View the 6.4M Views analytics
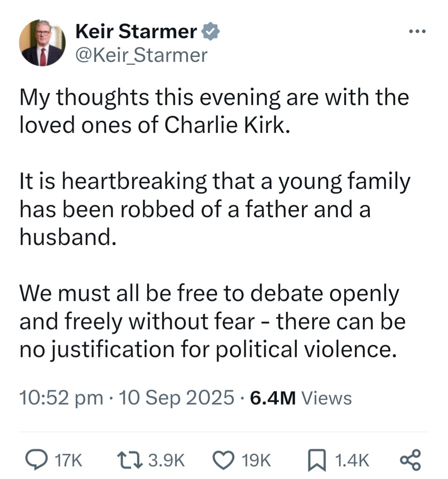Image resolution: width=448 pixels, height=479 pixels. (301, 398)
